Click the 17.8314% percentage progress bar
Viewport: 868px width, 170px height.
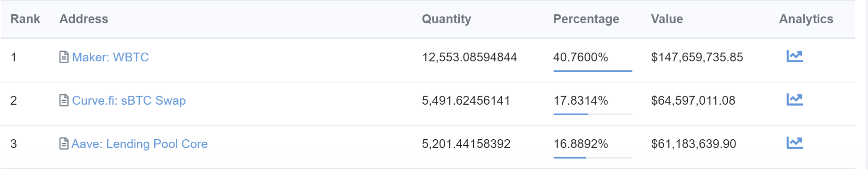pyautogui.click(x=593, y=114)
